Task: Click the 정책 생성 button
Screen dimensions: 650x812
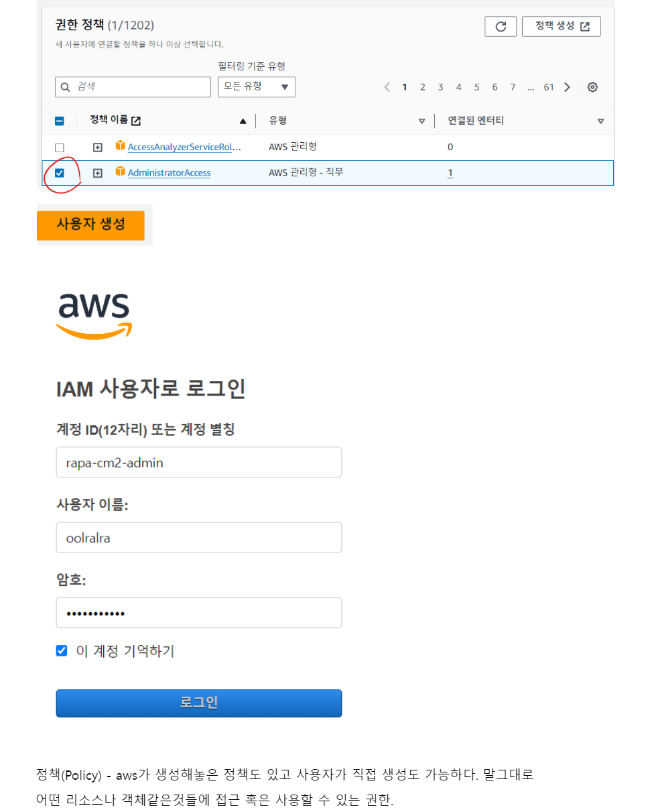Action: tap(562, 26)
